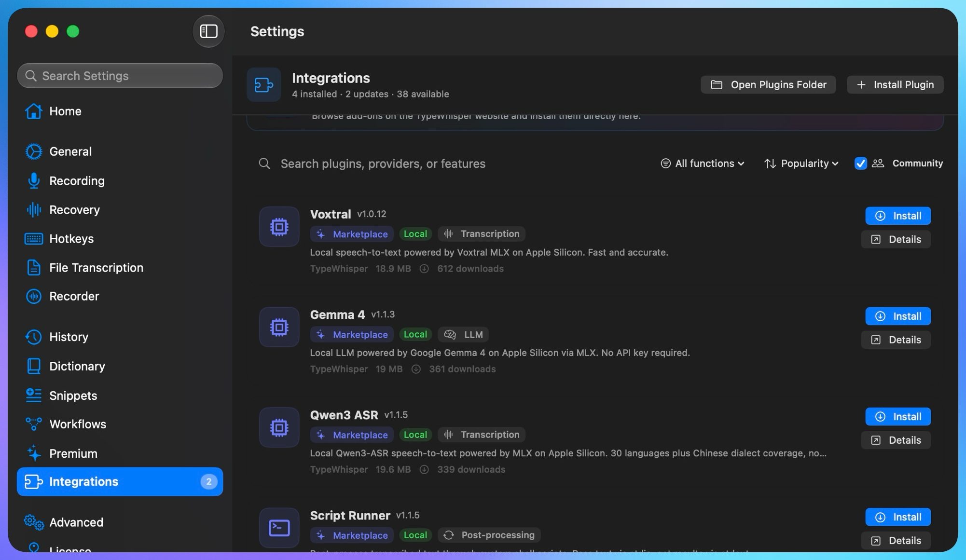Image resolution: width=966 pixels, height=560 pixels.
Task: Click the Script Runner terminal icon
Action: [x=279, y=528]
